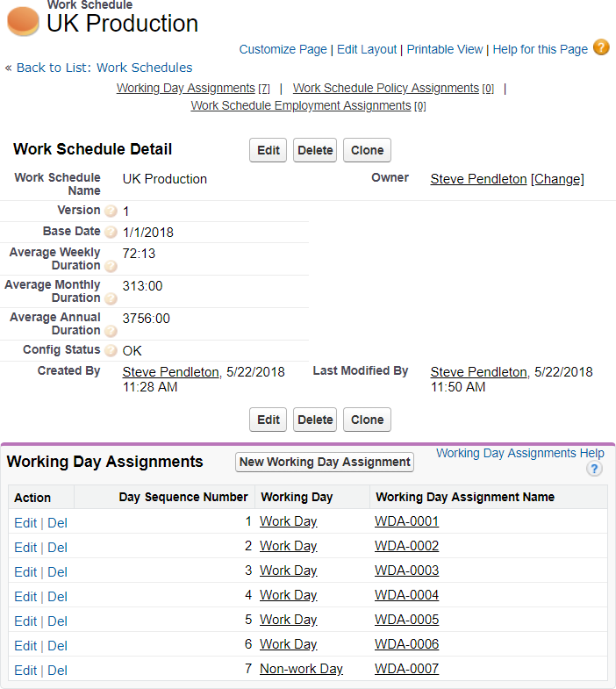Jump to Work Schedule Employment Assignments list
The image size is (616, 689).
click(x=301, y=105)
